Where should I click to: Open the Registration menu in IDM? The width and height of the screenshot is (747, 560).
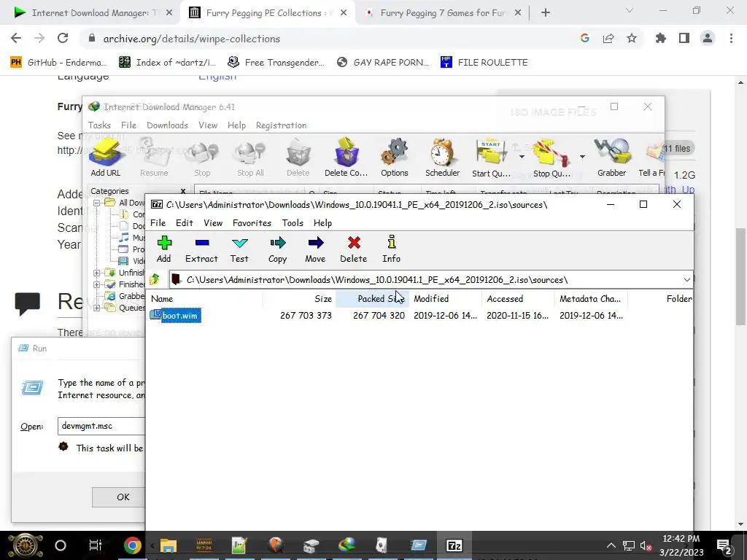tap(281, 125)
